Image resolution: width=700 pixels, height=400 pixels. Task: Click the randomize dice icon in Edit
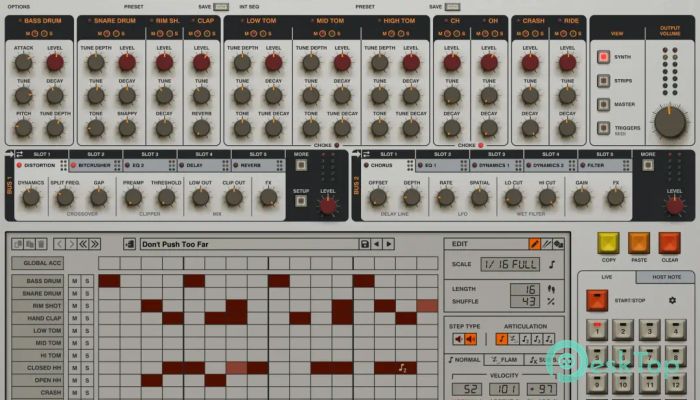(558, 244)
